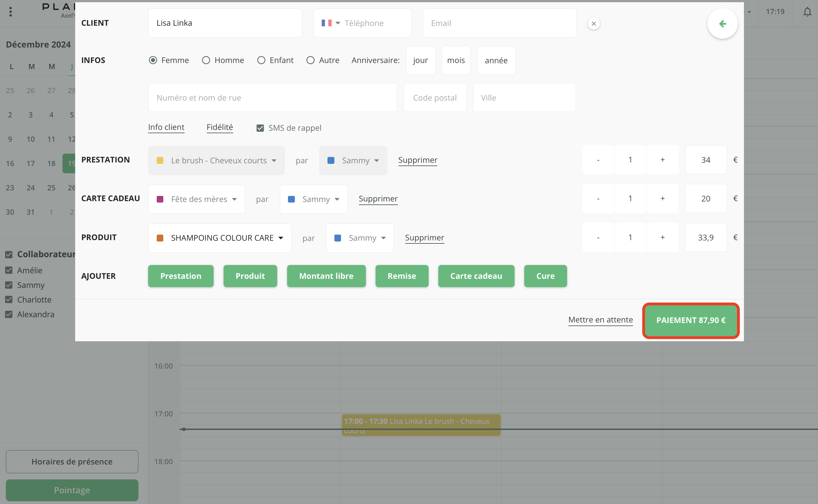
Task: Click Mettre en attente link
Action: (600, 320)
